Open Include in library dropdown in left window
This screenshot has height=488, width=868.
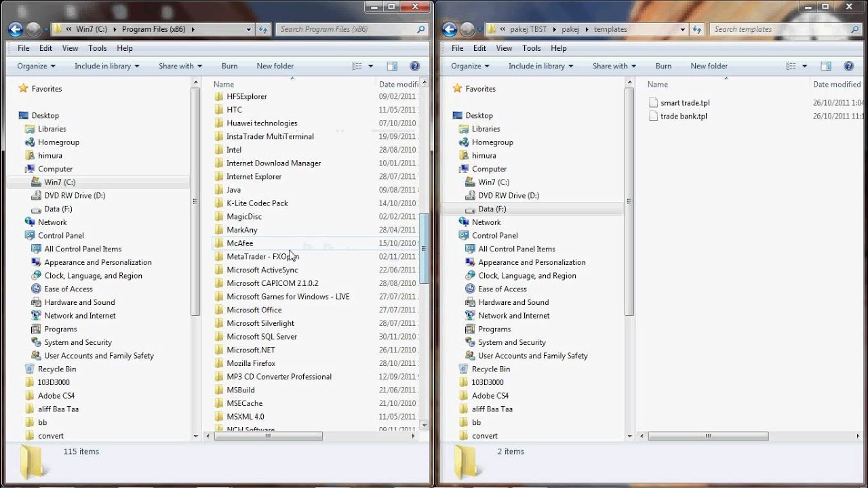[106, 66]
